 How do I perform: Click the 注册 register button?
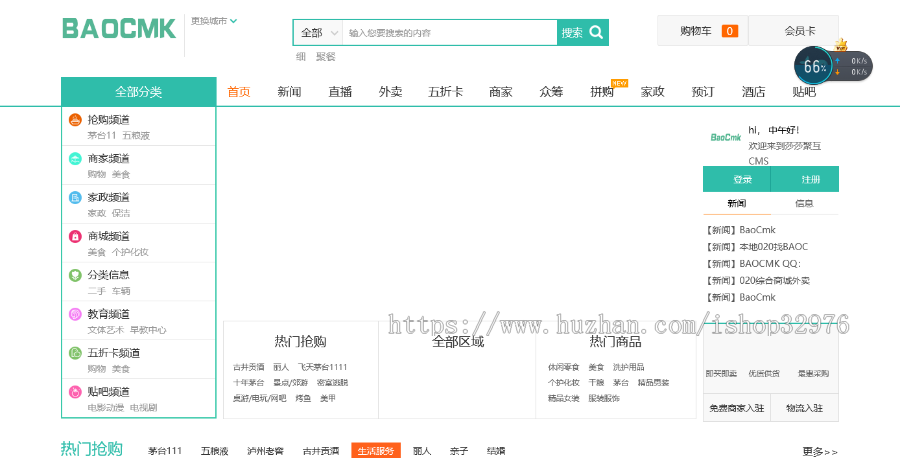click(x=805, y=179)
